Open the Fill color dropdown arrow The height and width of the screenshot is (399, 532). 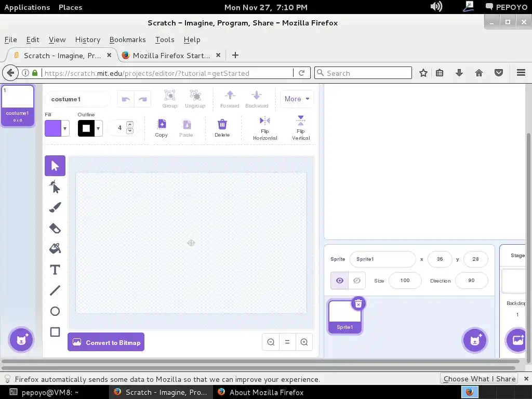(x=65, y=128)
